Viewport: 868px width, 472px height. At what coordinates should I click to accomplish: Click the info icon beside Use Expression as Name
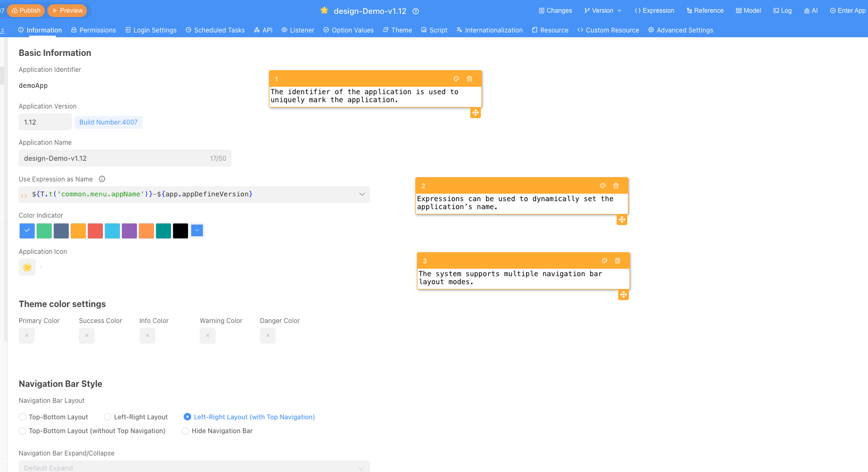[x=102, y=179]
